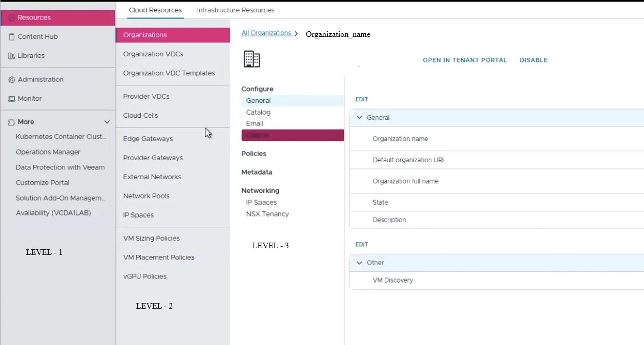Go back to All Organizations link
The width and height of the screenshot is (644, 345).
click(266, 33)
